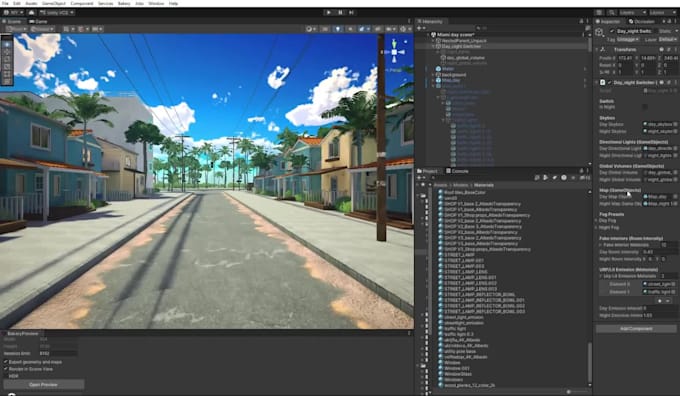This screenshot has width=680, height=396.
Task: Switch to the Project tab
Action: click(428, 171)
